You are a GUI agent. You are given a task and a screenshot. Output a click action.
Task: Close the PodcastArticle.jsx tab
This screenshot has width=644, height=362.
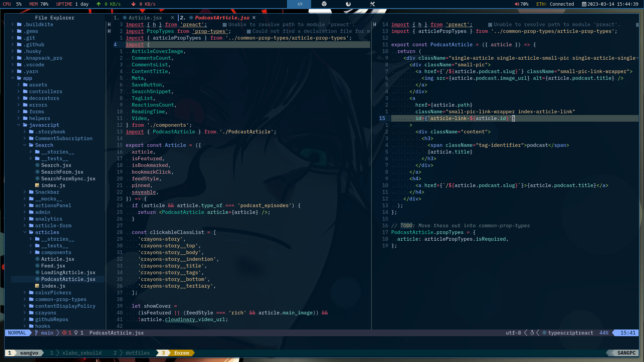coord(254,18)
